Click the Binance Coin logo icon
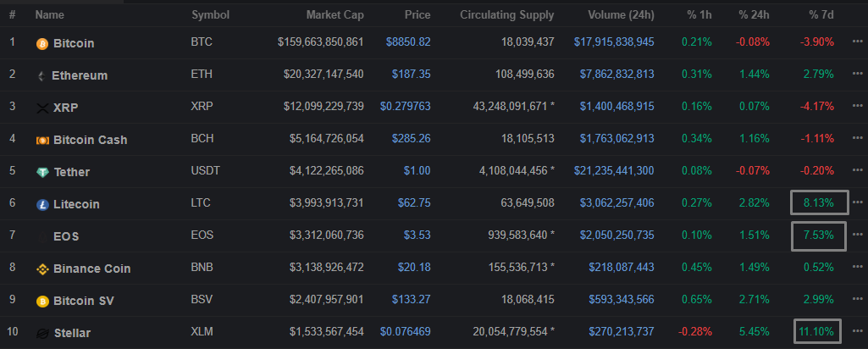The width and height of the screenshot is (868, 349). [x=42, y=269]
